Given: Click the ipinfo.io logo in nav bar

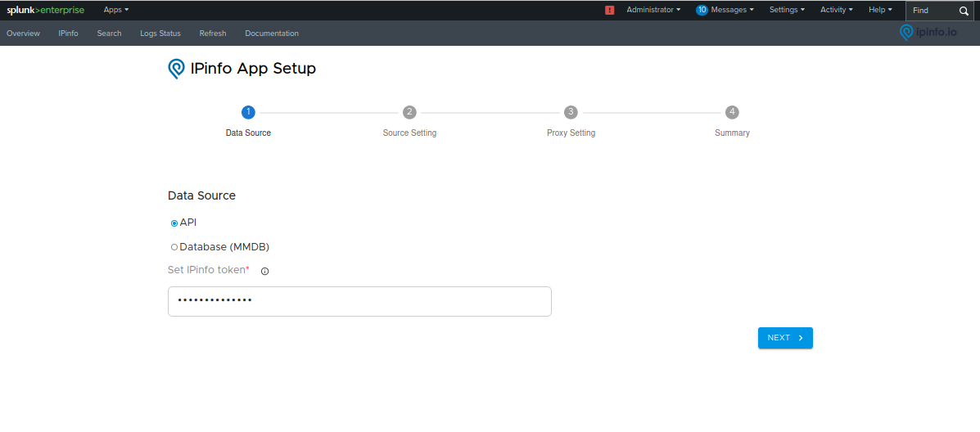Looking at the screenshot, I should [x=928, y=33].
